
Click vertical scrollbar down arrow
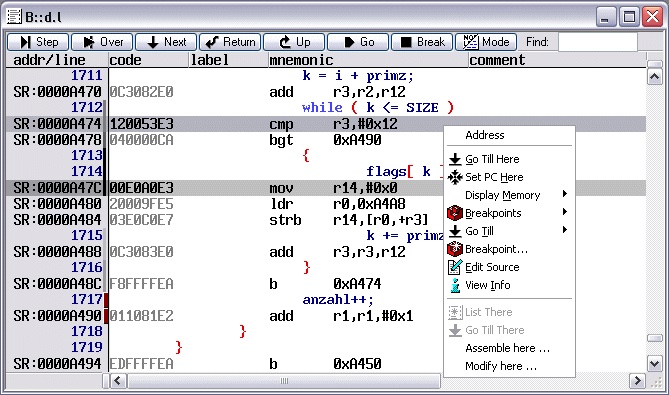coord(654,364)
